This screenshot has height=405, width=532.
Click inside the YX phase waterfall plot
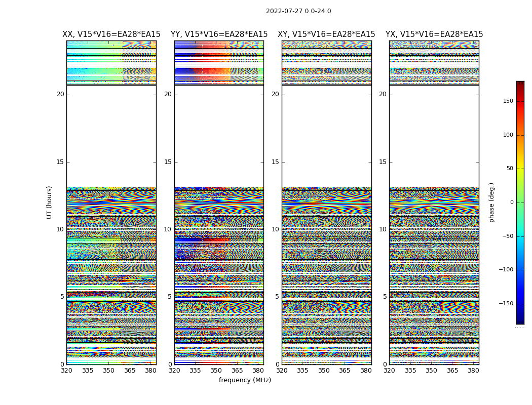coord(434,202)
